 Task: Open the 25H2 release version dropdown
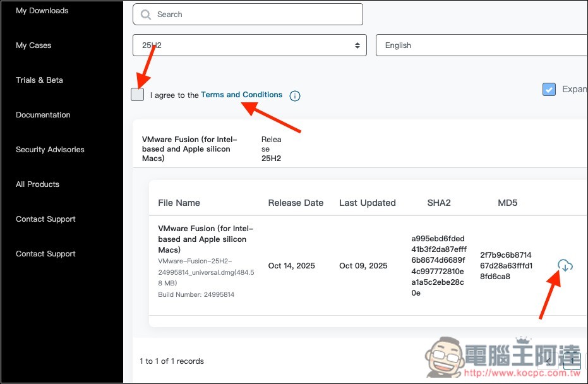(249, 45)
